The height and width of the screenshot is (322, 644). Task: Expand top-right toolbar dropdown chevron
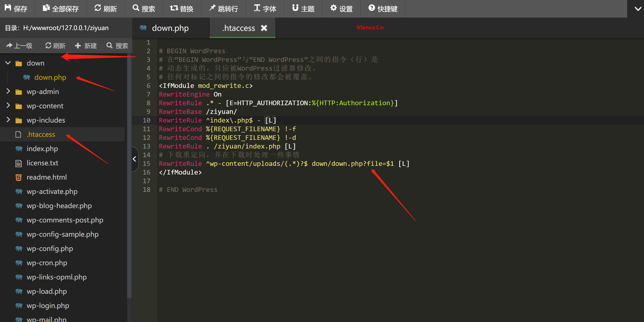click(638, 9)
